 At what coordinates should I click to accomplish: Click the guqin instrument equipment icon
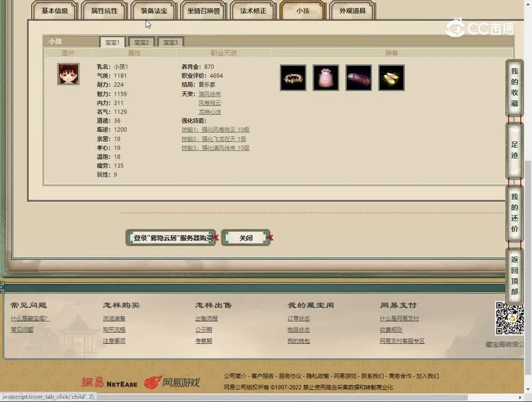click(x=359, y=78)
